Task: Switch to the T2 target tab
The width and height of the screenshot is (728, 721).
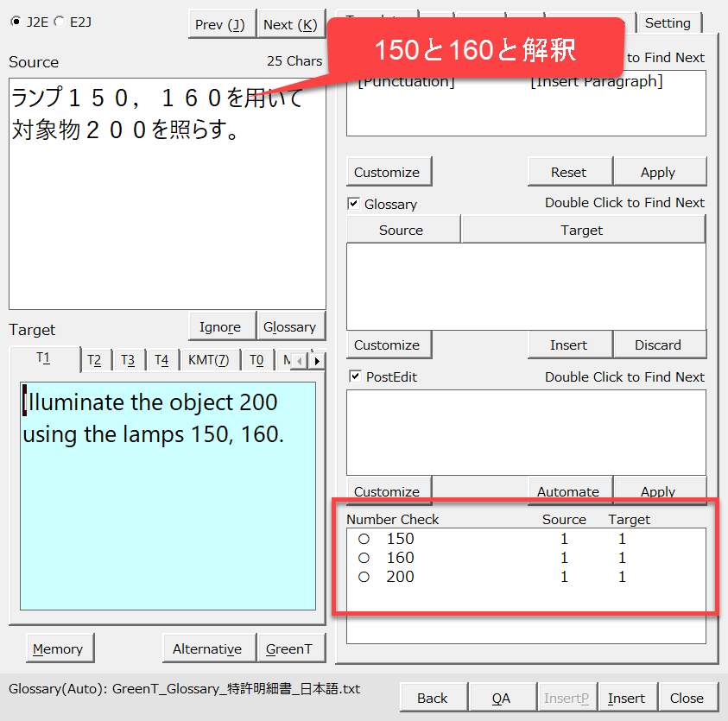Action: pos(94,360)
